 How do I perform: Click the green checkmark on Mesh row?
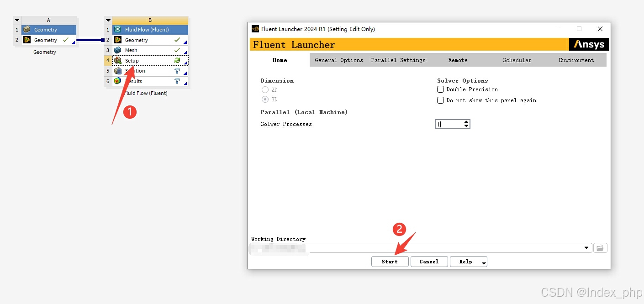pyautogui.click(x=177, y=50)
